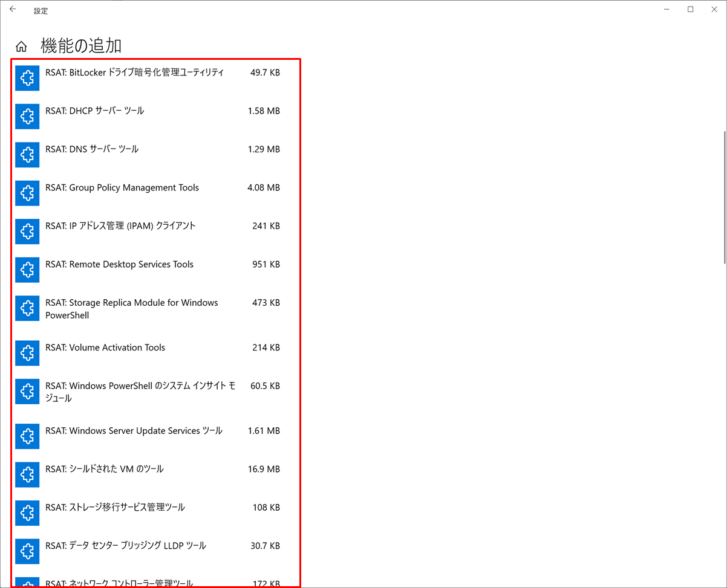Image resolution: width=727 pixels, height=588 pixels.
Task: Click the 1.61 MB size value
Action: pos(264,431)
